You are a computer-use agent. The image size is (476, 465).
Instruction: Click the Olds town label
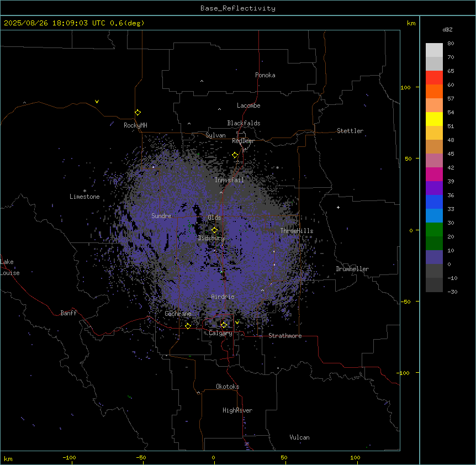(214, 218)
